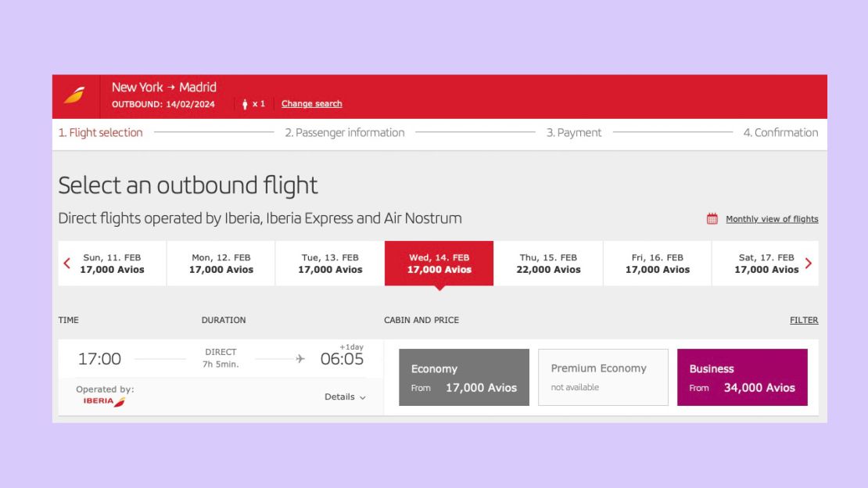The height and width of the screenshot is (488, 868).
Task: Click the departure time 17:00
Action: tap(99, 359)
